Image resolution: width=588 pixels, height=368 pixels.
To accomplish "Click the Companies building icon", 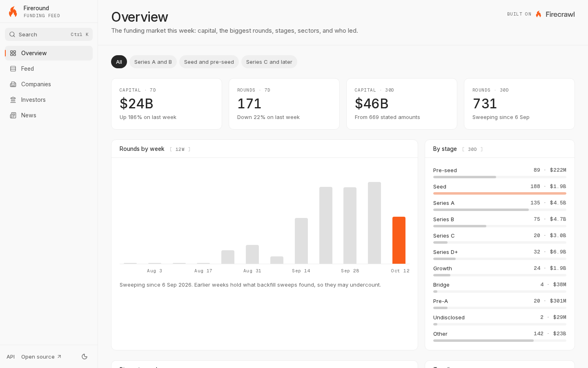I will click(13, 84).
